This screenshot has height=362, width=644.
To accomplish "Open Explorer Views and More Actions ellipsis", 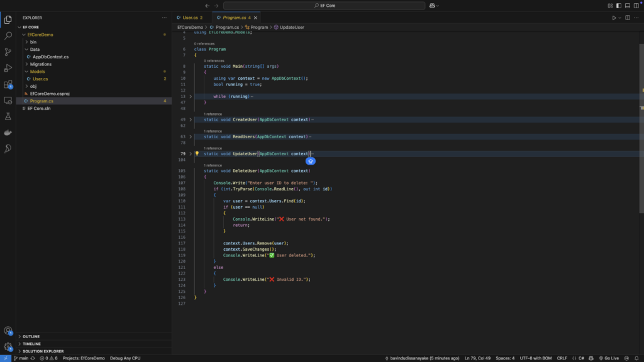I will (x=164, y=18).
